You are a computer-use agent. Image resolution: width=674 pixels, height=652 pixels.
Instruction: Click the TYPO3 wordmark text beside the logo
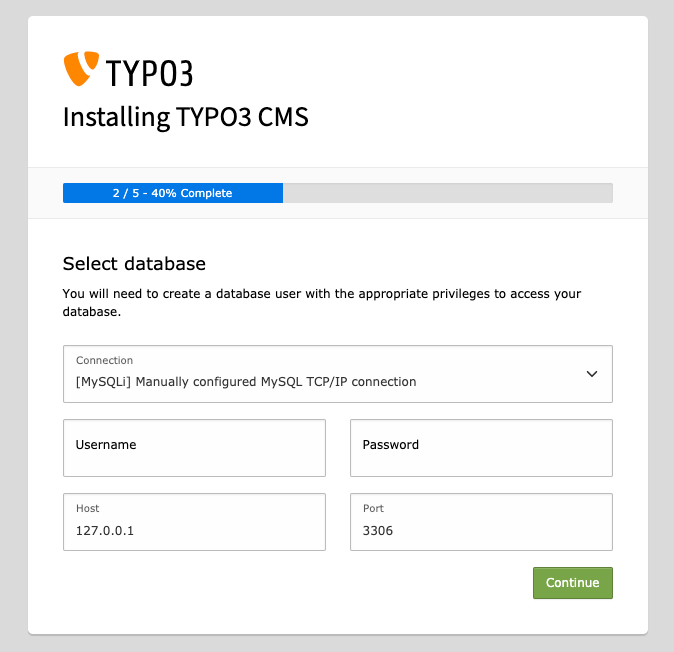click(149, 73)
